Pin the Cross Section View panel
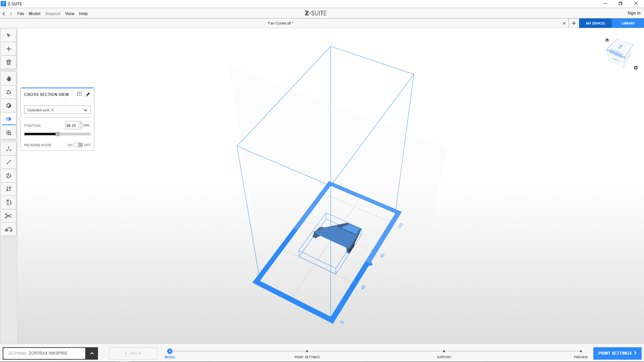Viewport: 644px width, 362px height. [88, 94]
